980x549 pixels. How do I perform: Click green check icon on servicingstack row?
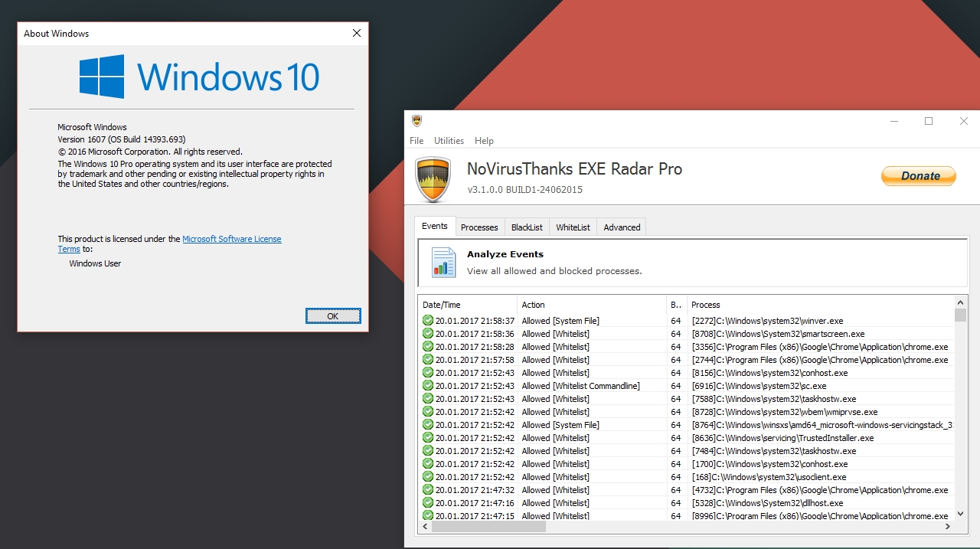[x=428, y=425]
